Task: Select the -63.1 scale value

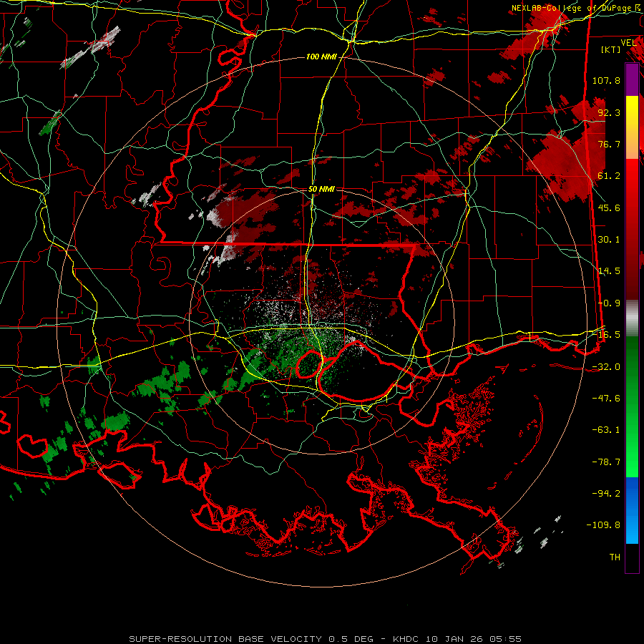Action: click(606, 430)
